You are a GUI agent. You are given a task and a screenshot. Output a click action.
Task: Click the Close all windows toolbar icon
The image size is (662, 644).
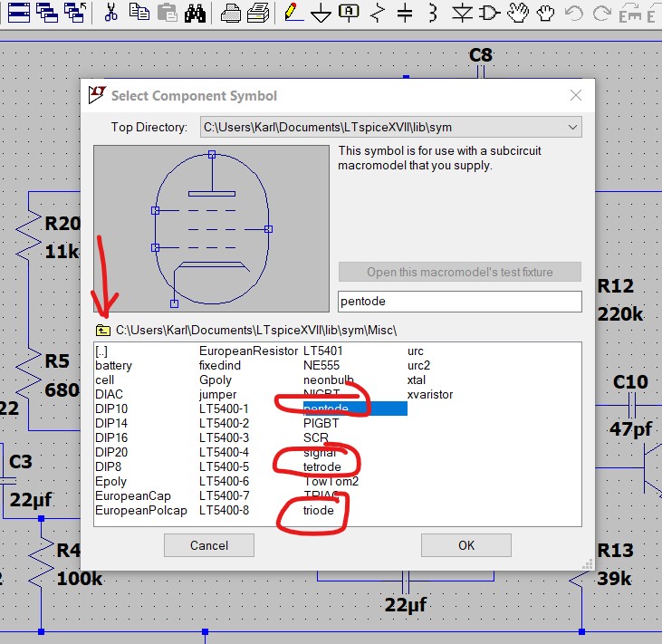tap(75, 13)
